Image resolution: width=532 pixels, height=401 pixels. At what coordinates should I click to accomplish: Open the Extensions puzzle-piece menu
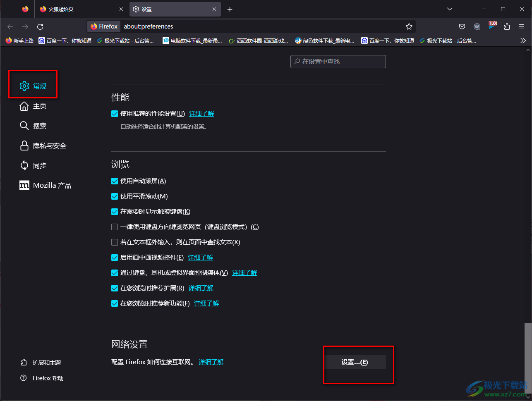click(x=507, y=26)
